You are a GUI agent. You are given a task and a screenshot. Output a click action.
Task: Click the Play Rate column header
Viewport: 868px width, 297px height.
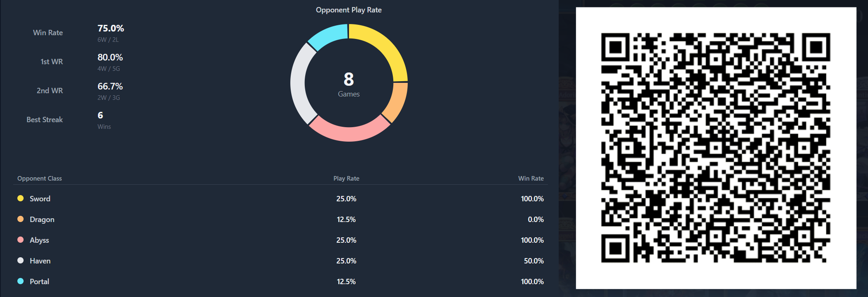coord(347,179)
